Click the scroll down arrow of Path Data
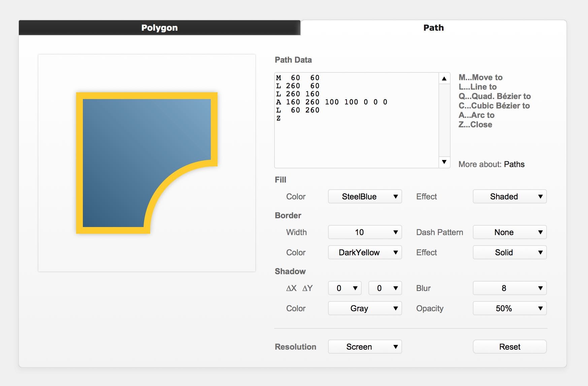 444,162
